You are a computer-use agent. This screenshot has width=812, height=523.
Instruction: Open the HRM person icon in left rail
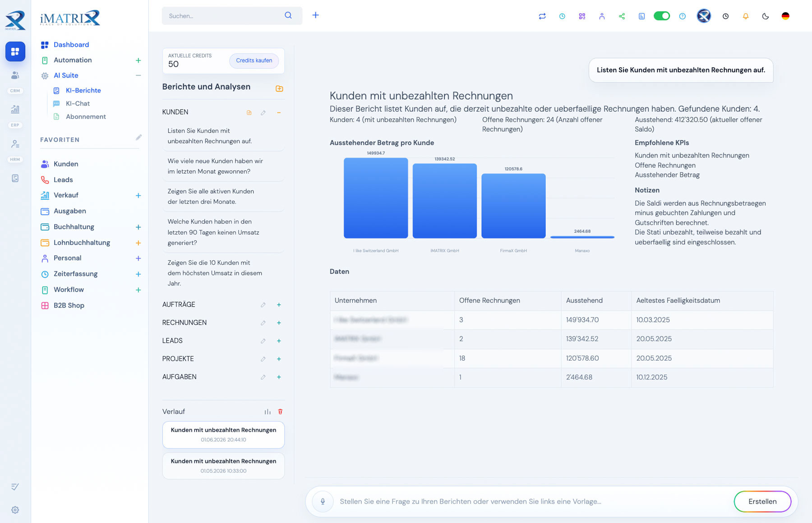(x=15, y=144)
